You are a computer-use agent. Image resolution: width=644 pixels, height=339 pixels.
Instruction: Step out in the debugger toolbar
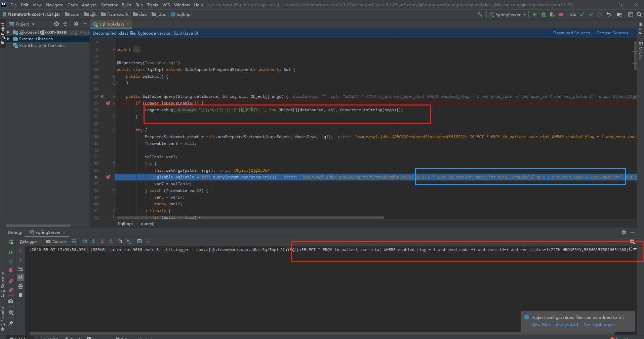click(111, 241)
